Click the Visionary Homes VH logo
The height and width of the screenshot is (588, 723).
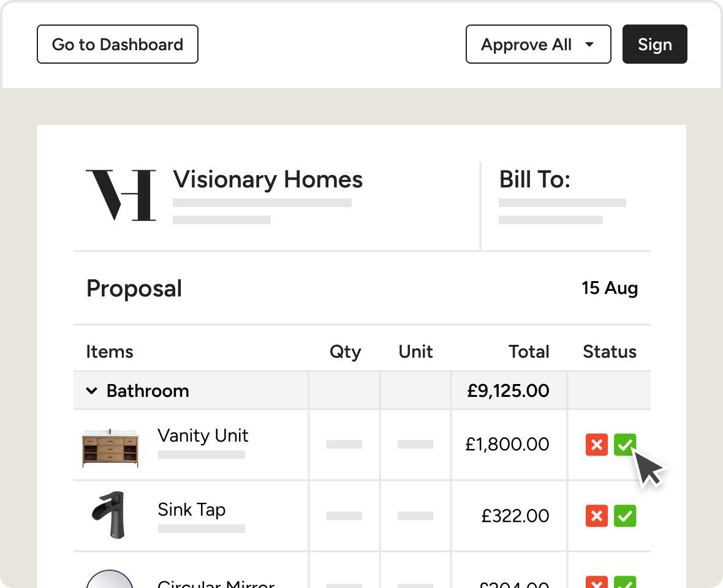121,195
